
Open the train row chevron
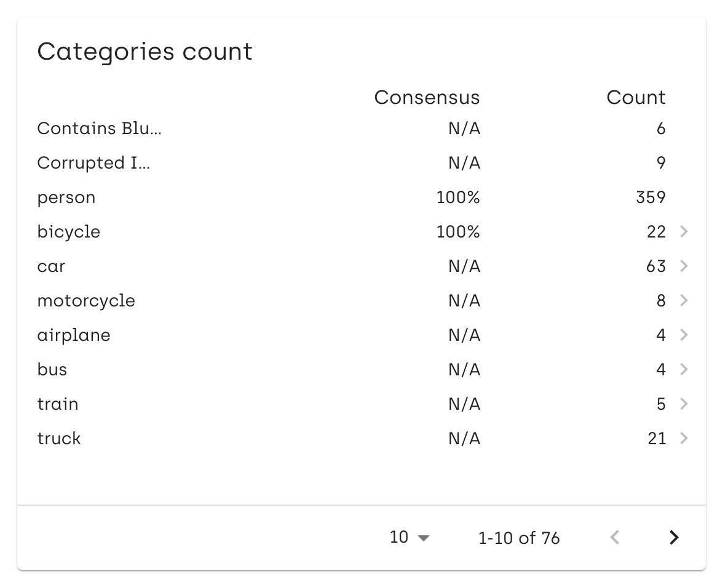[684, 404]
